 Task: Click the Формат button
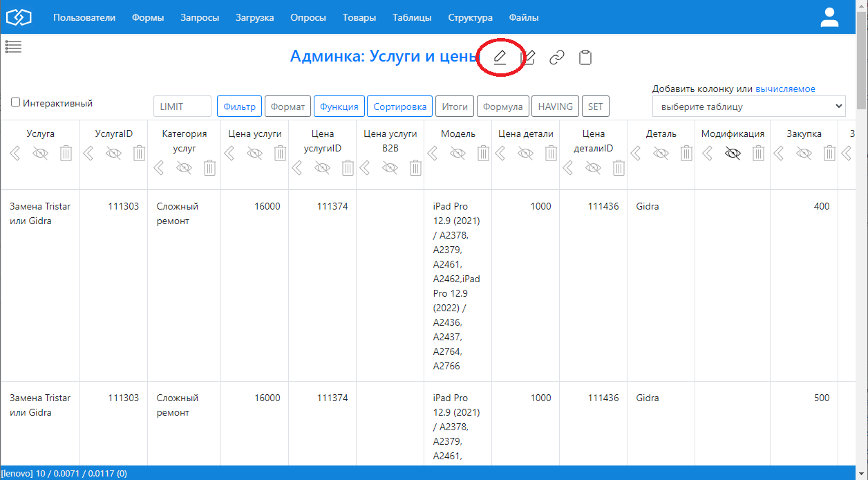pos(287,107)
